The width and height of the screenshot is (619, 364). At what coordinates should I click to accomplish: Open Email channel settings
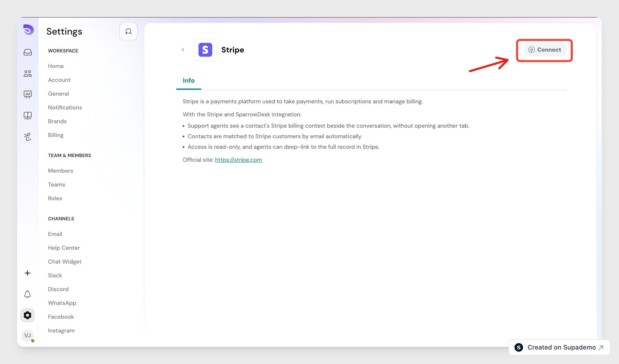(x=55, y=234)
